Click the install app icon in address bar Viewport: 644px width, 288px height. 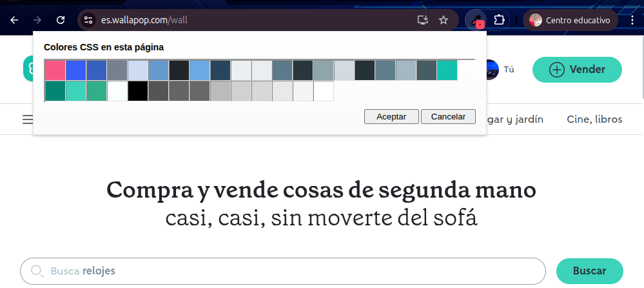click(423, 20)
